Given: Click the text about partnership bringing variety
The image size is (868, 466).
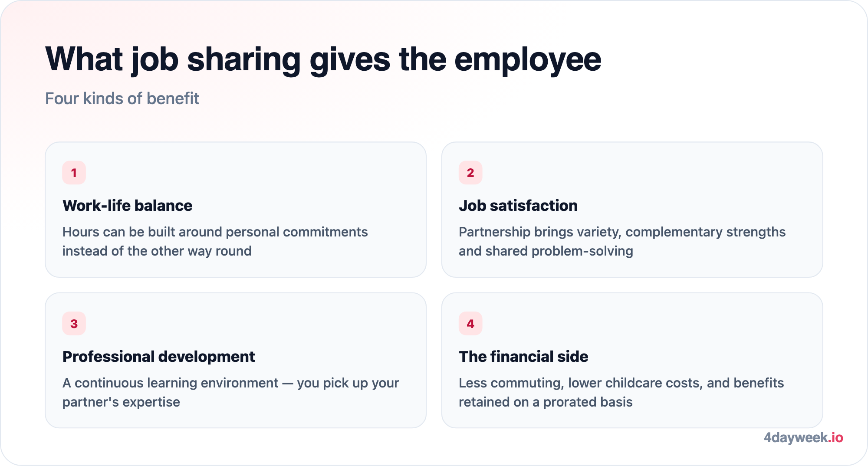Looking at the screenshot, I should coord(622,241).
